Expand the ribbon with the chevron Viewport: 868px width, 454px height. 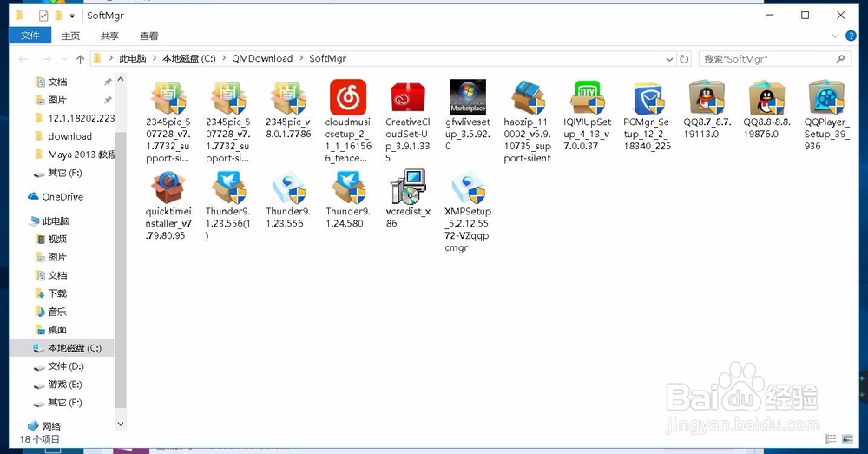click(835, 36)
